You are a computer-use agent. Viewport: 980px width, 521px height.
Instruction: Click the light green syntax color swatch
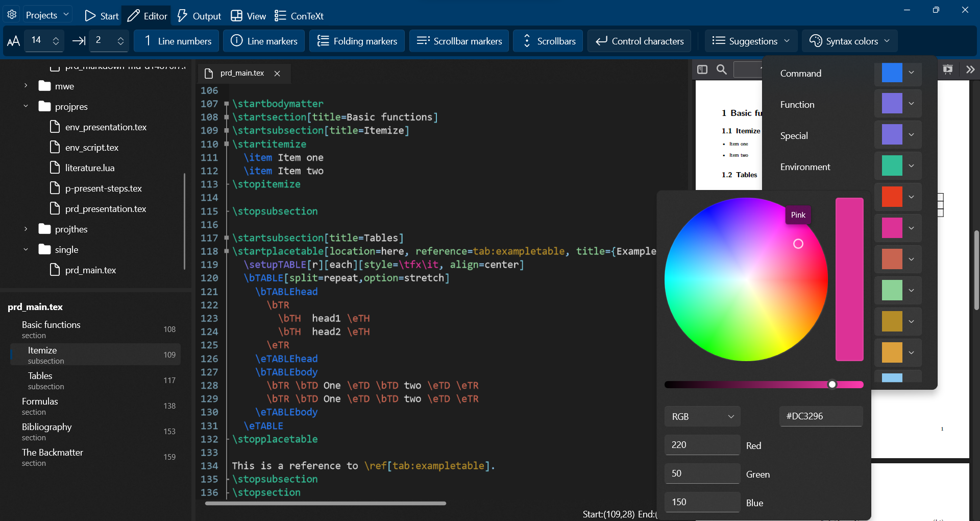click(x=892, y=291)
